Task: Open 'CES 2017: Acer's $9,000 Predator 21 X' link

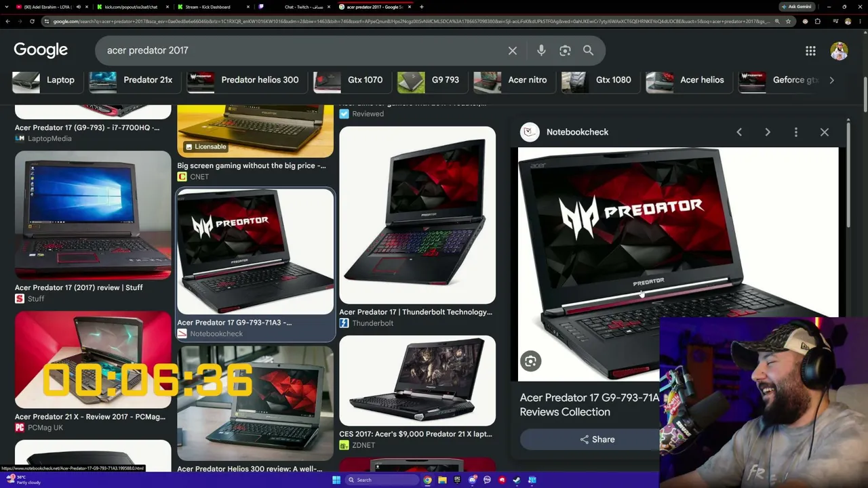Action: [x=416, y=434]
